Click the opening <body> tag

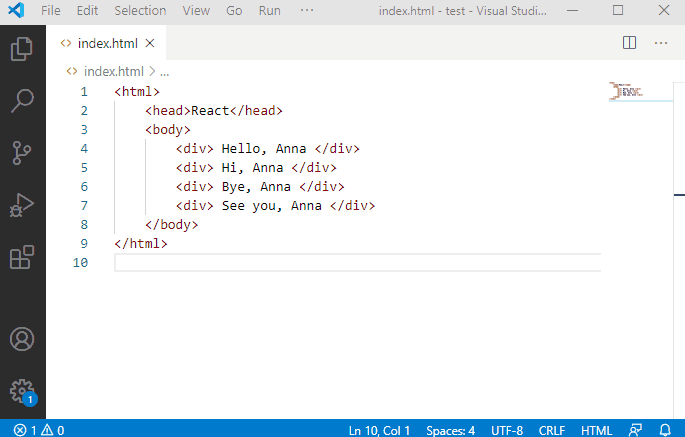click(168, 130)
